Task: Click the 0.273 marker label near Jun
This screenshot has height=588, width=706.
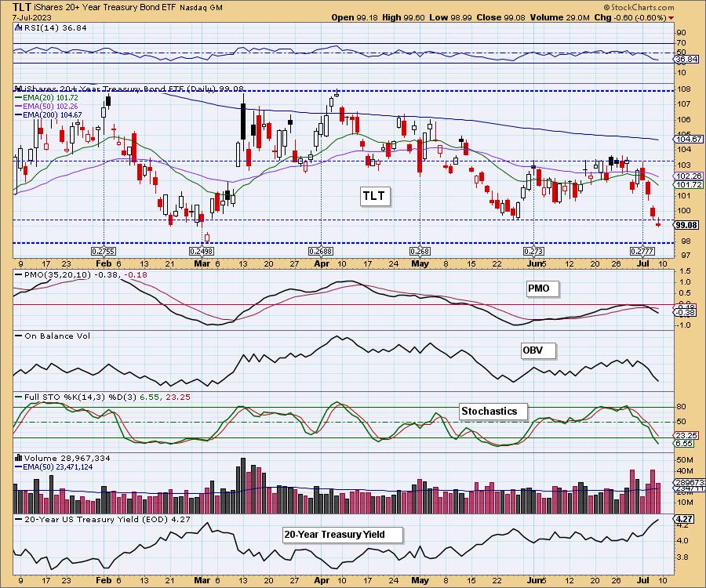Action: pyautogui.click(x=533, y=251)
